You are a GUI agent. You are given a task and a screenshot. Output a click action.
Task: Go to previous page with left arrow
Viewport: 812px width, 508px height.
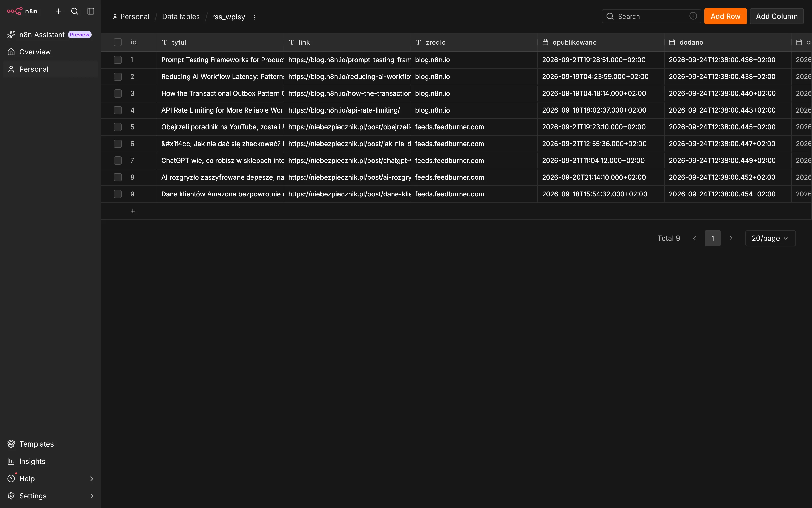(695, 238)
